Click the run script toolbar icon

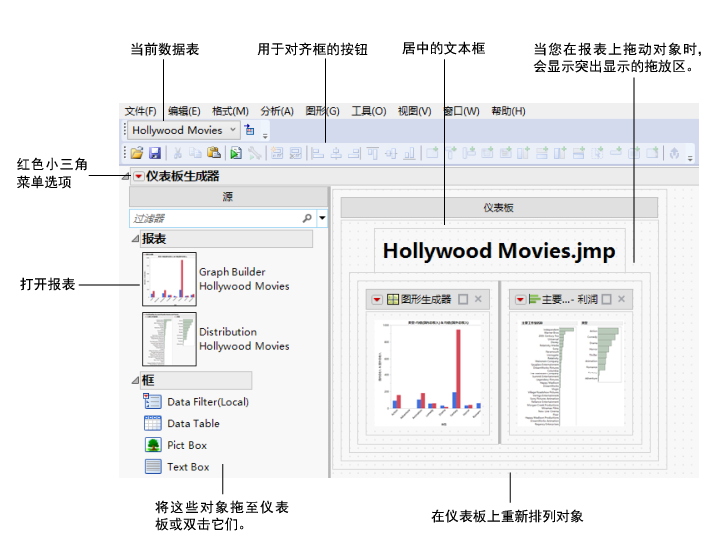[235, 153]
